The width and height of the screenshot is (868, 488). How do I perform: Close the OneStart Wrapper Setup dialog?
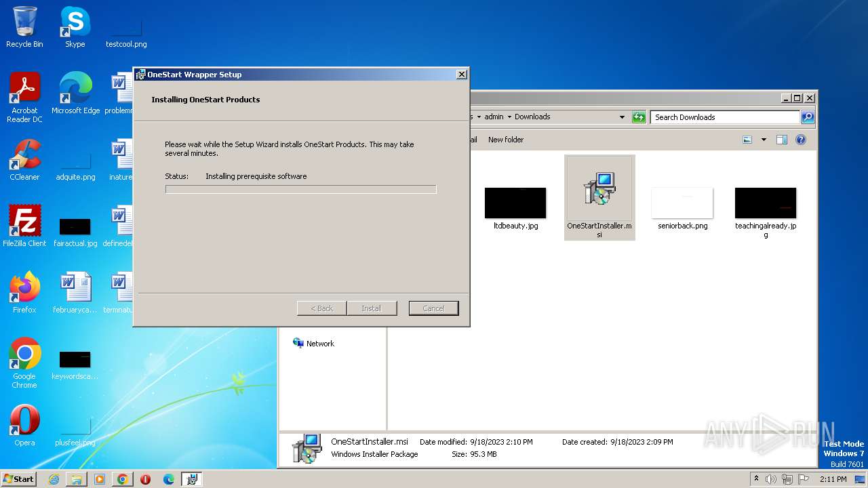click(x=461, y=75)
